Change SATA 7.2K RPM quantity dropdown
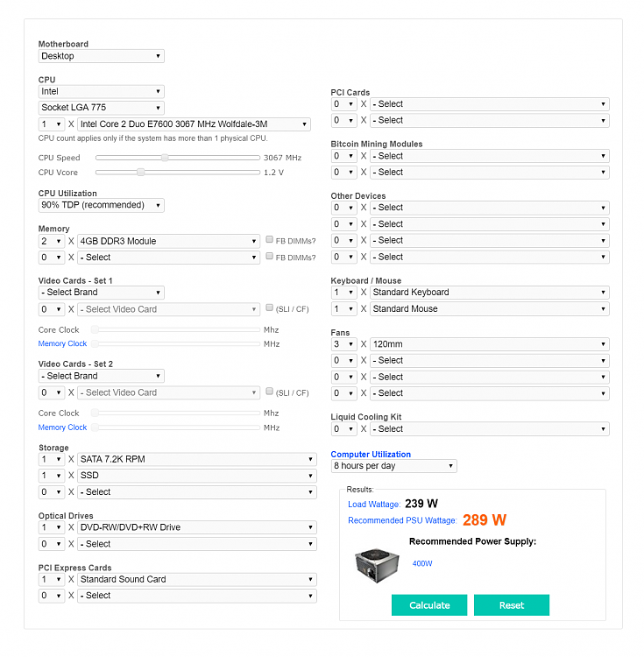Screen dimensions: 644x657 52,459
